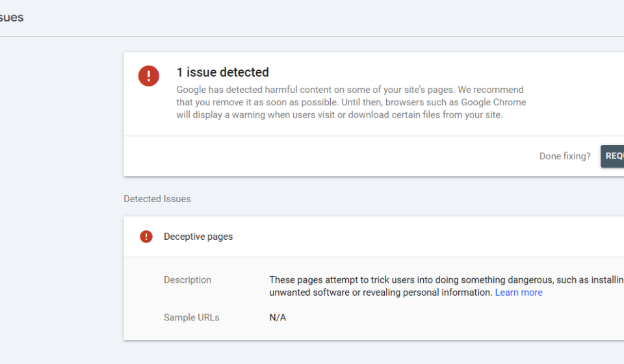Click the "1 issue detected" heading

pos(222,72)
